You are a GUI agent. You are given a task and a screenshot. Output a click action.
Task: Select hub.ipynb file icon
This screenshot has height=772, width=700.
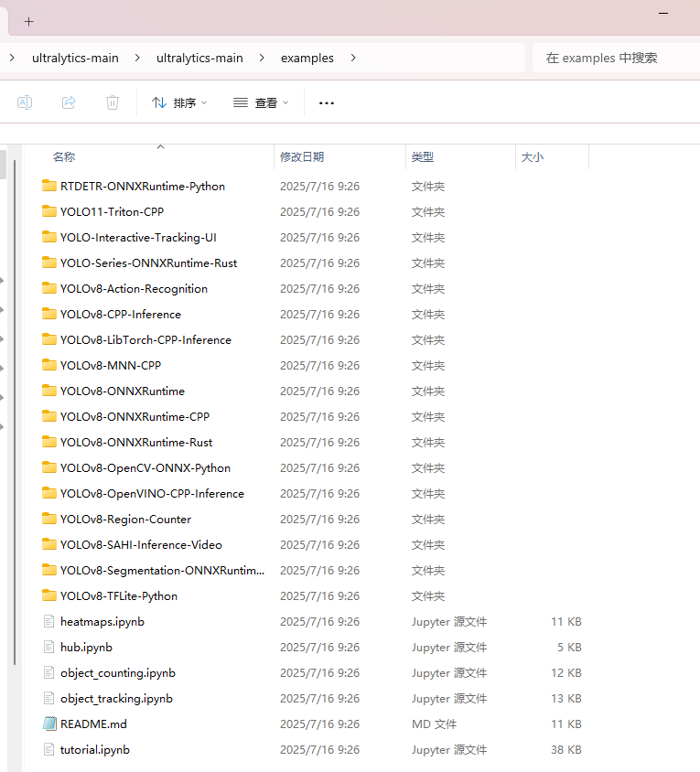coord(48,647)
